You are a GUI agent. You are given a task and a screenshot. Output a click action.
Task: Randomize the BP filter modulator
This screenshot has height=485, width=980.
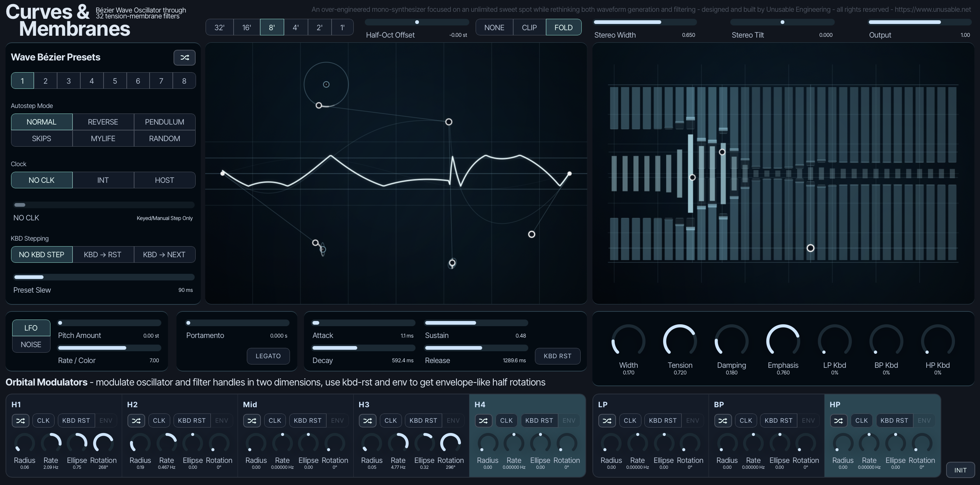723,421
